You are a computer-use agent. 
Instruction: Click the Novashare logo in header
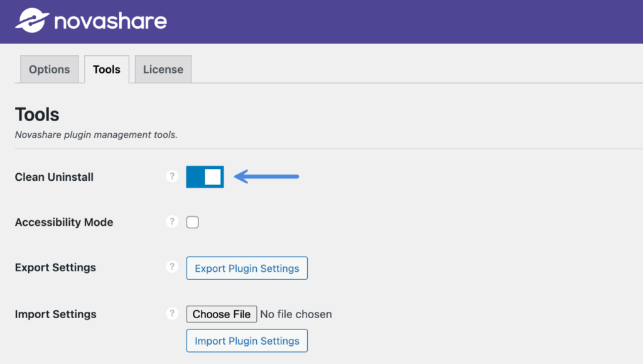pos(91,21)
